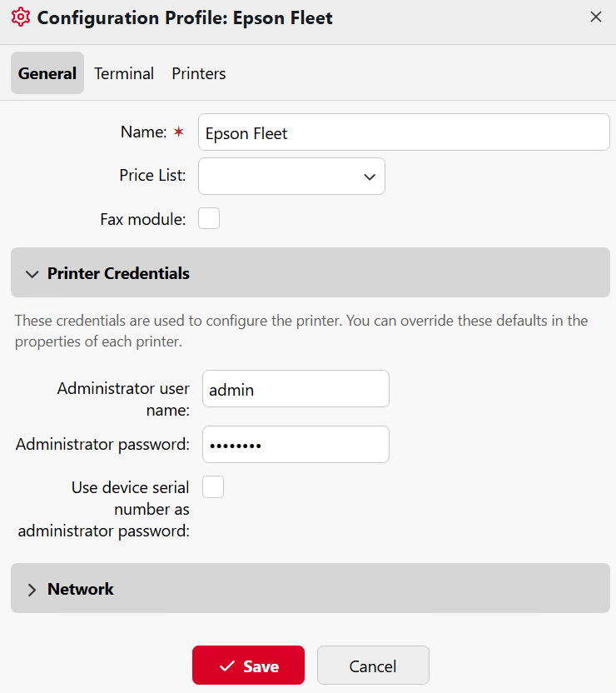The image size is (616, 693).
Task: Save the Epson Fleet configuration profile
Action: click(x=248, y=665)
